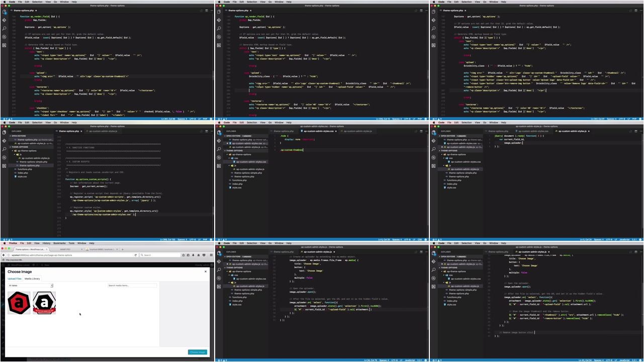The image size is (644, 362).
Task: Open a new Firefox tab with plus button
Action: pos(123,249)
